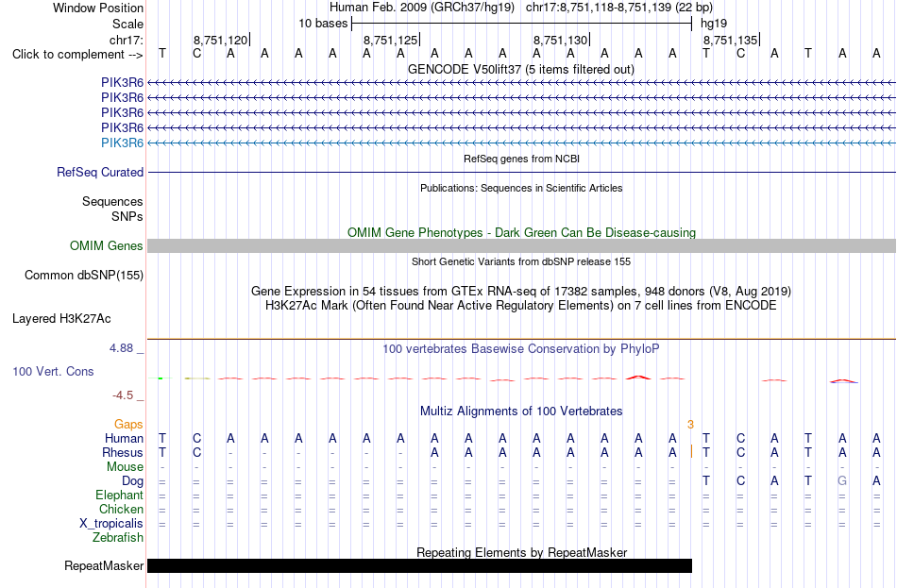Screen dimensions: 897x588
Task: Open the topmost PIK3R6 transcript label
Action: click(x=122, y=83)
